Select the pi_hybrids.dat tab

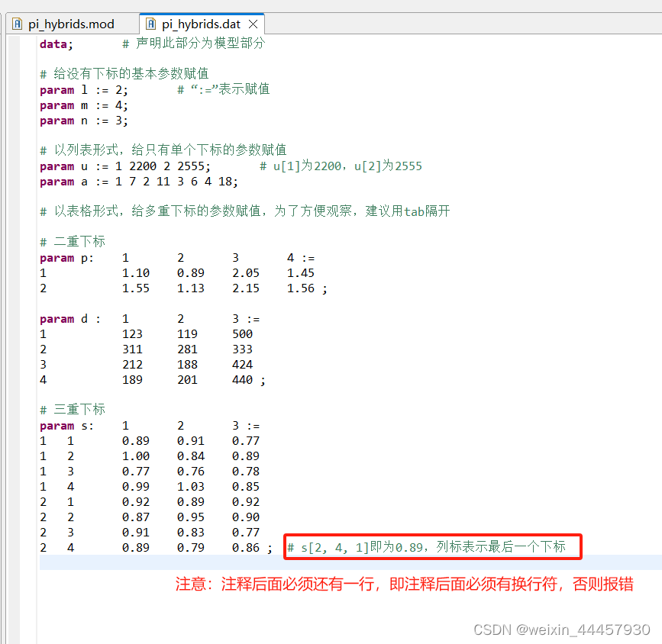[x=200, y=24]
